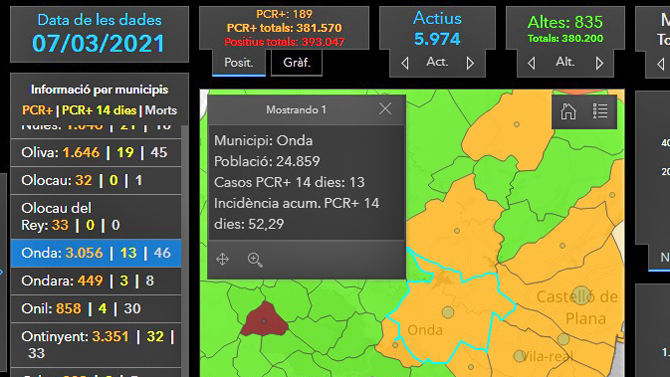The height and width of the screenshot is (377, 670).
Task: Click the left arrow beside Alt.
Action: pos(531,63)
